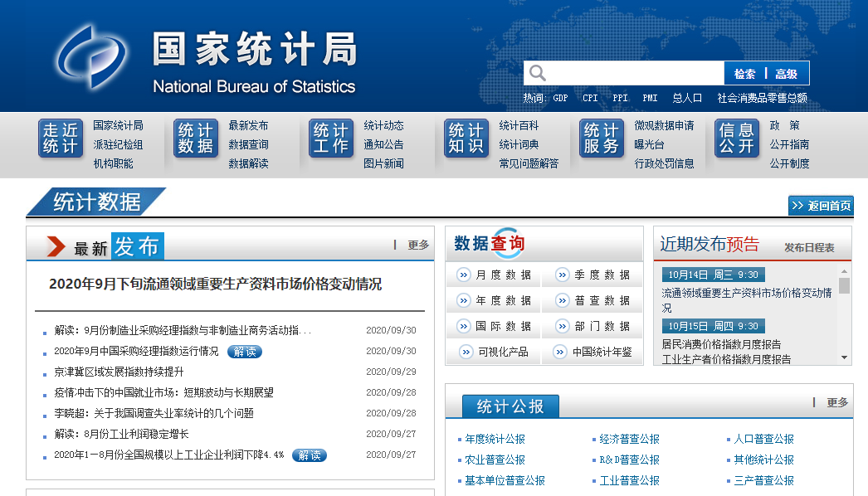Open article 疫情冲击下的中国就业市场
Image resolution: width=868 pixels, height=496 pixels.
163,392
